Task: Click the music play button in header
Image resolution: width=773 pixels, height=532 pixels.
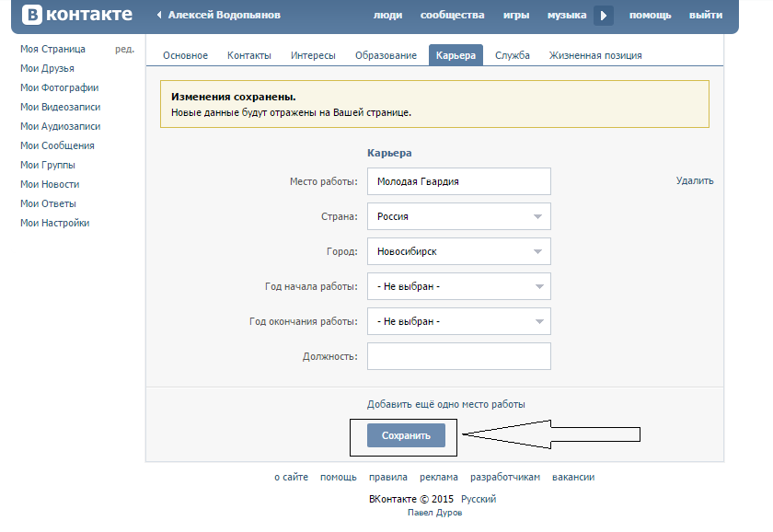Action: tap(604, 16)
